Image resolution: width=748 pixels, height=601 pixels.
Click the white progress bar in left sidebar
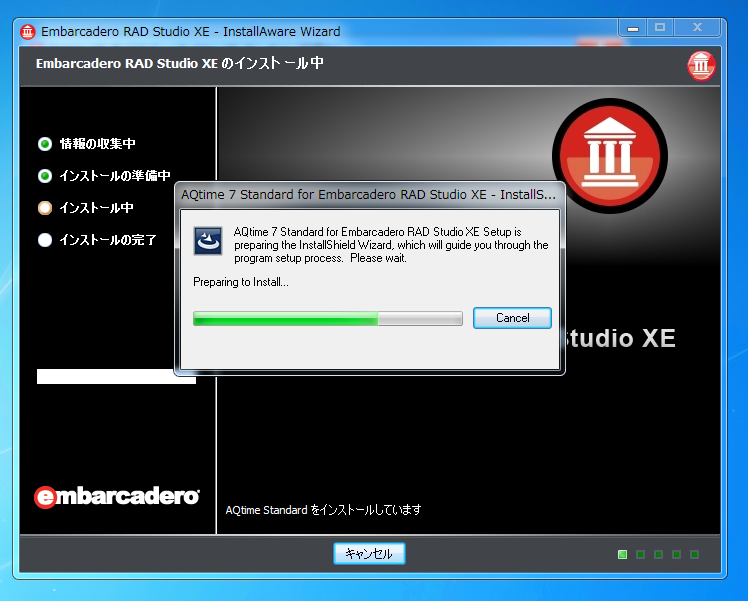click(116, 376)
